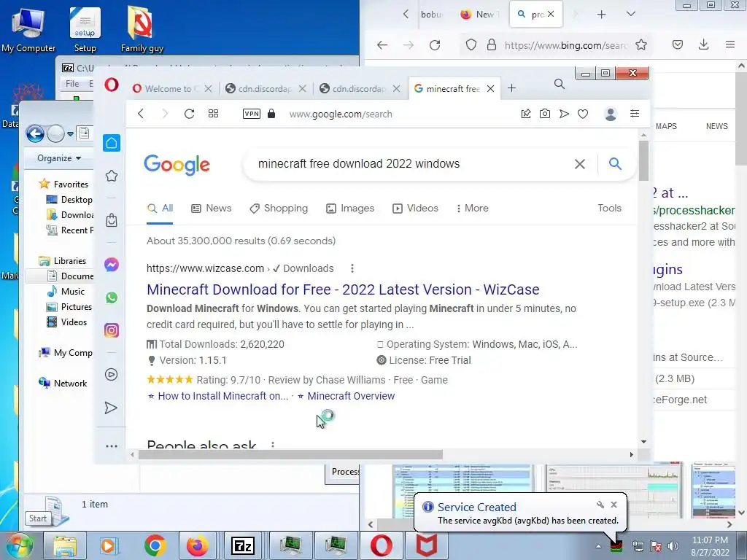
Task: Click the blue Google search magnifier button
Action: click(615, 164)
